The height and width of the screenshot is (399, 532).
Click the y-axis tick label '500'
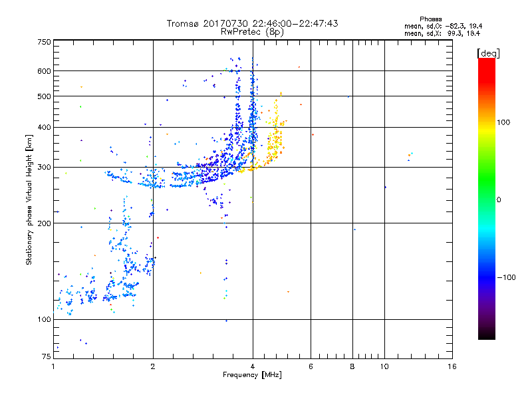pyautogui.click(x=45, y=96)
